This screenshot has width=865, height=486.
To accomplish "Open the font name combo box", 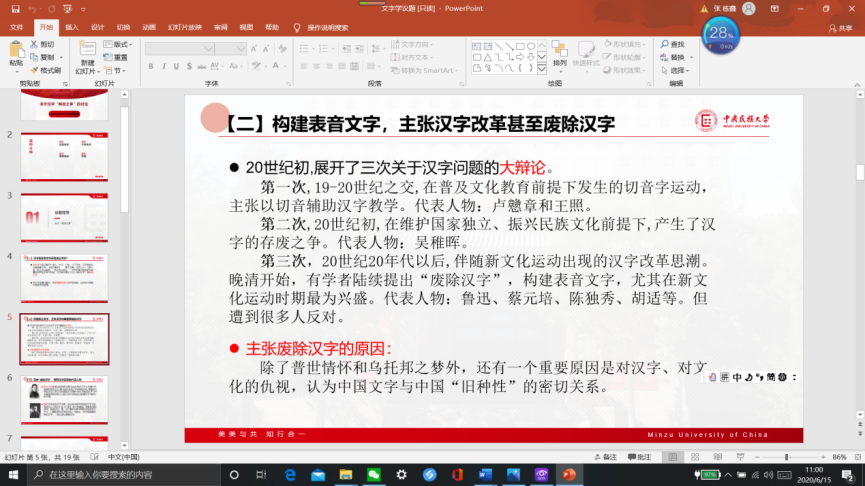I will point(179,48).
